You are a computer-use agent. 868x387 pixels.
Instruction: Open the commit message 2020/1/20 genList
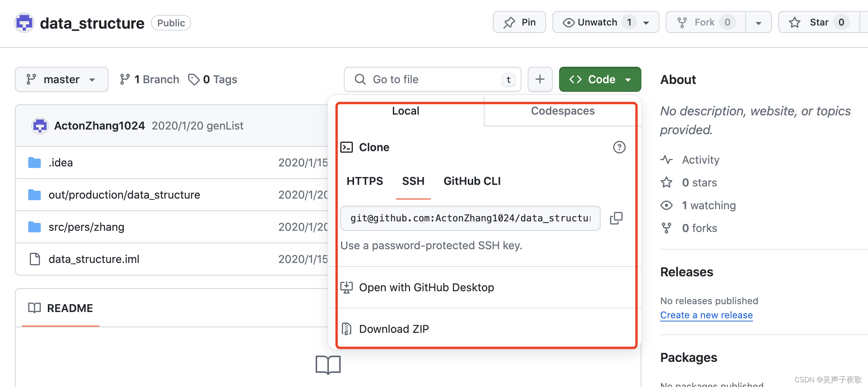click(x=197, y=126)
